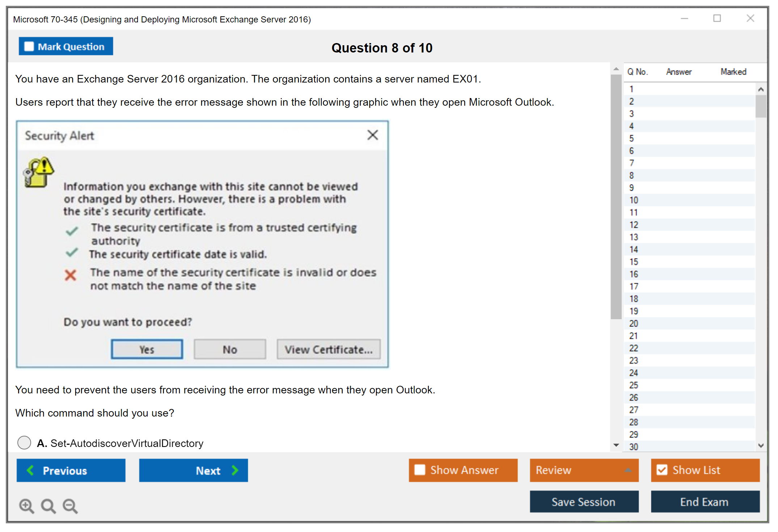Click the security alert padlock warning icon
Image resolution: width=778 pixels, height=532 pixels.
point(38,173)
